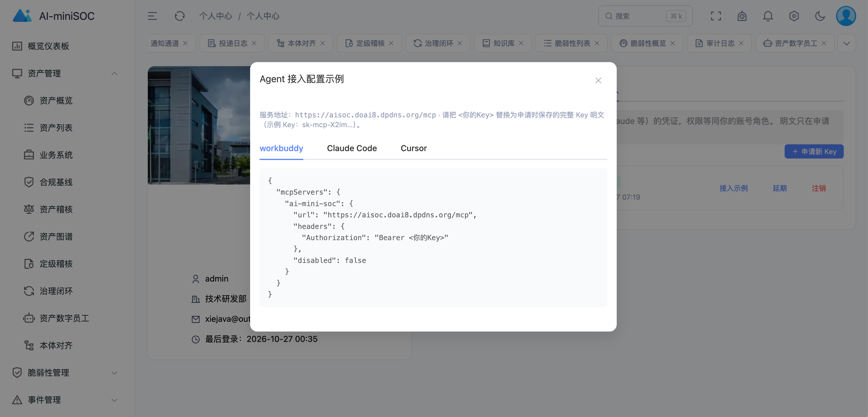Click the 接入示例 link

(x=733, y=188)
